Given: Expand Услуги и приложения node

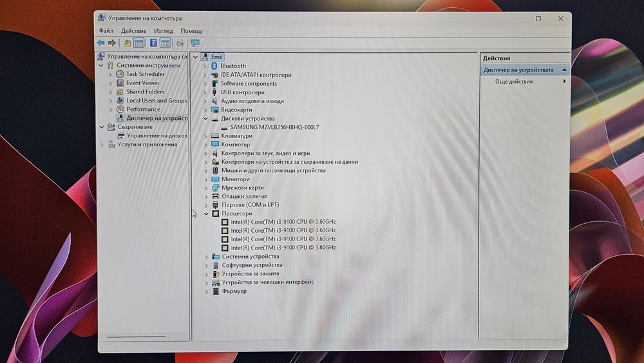Looking at the screenshot, I should (x=102, y=144).
